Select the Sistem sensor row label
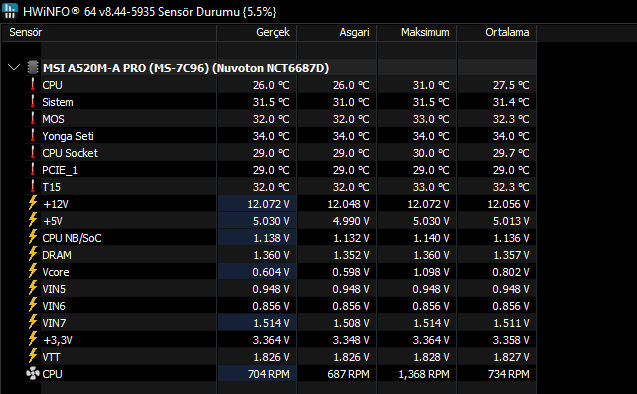Viewport: 637px width, 394px height. (58, 102)
